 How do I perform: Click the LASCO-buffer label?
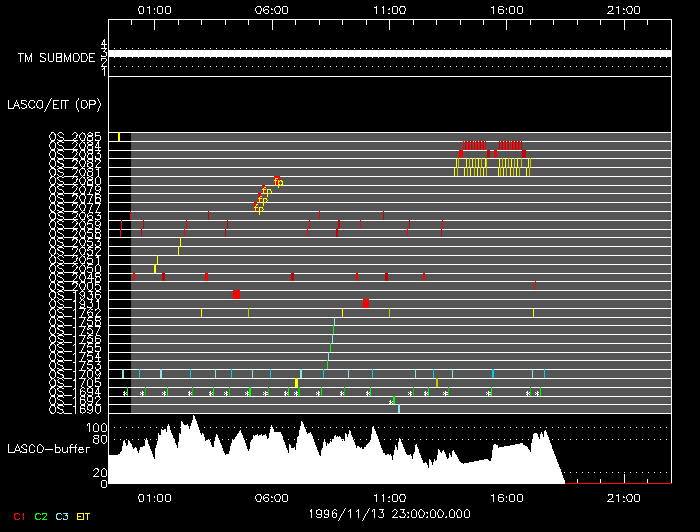tap(49, 449)
